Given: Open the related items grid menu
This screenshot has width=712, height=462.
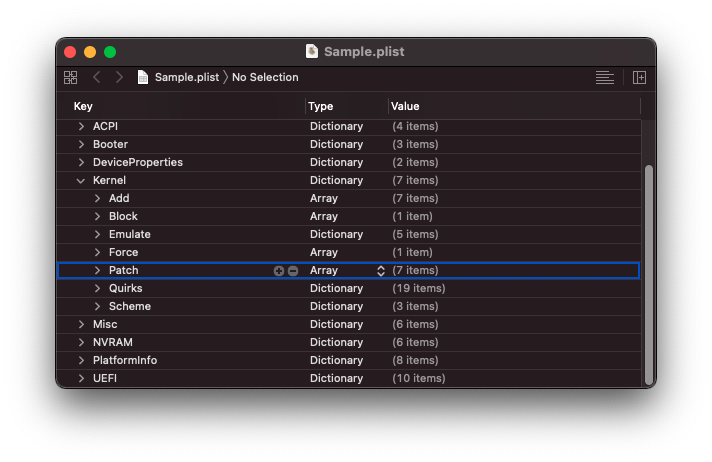Looking at the screenshot, I should (70, 77).
